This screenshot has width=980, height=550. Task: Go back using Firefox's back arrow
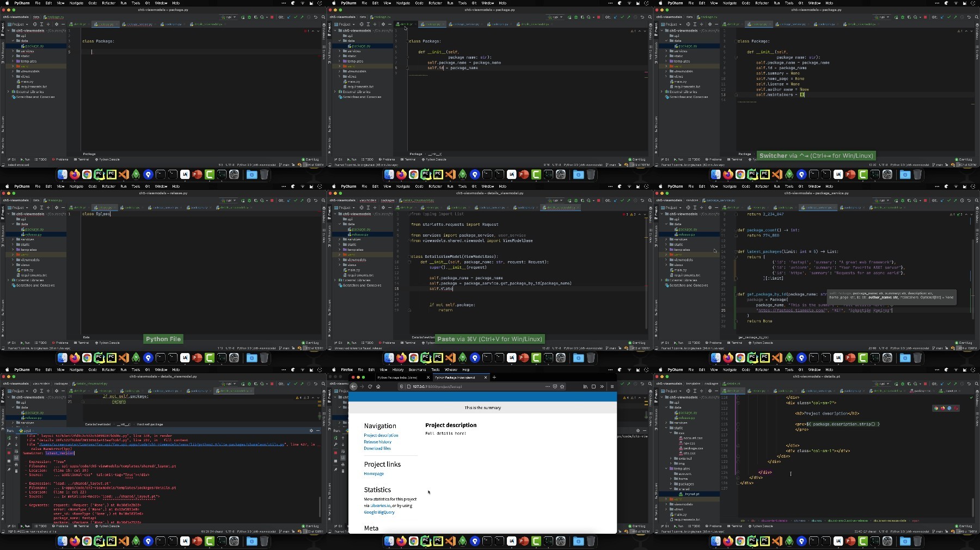pyautogui.click(x=354, y=386)
